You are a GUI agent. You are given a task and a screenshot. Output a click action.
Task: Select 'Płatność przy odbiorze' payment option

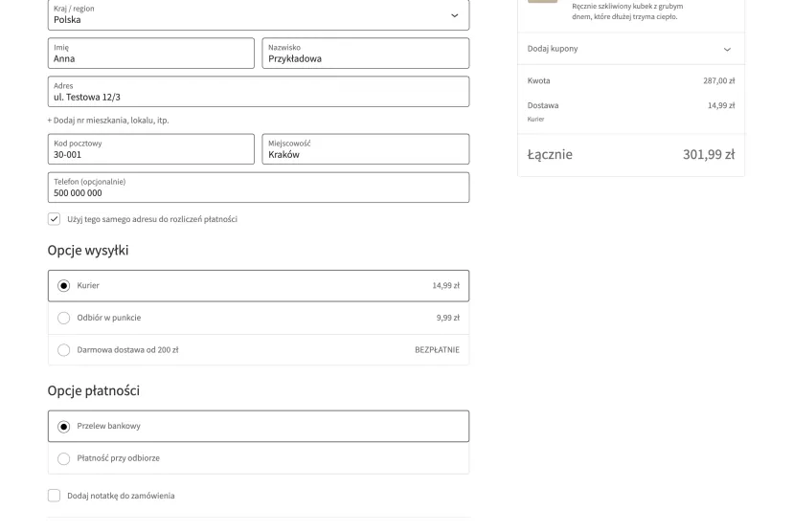(x=259, y=458)
